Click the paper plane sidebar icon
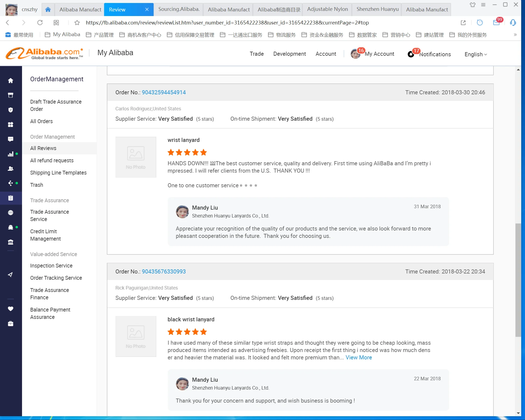The height and width of the screenshot is (420, 525). point(11,275)
